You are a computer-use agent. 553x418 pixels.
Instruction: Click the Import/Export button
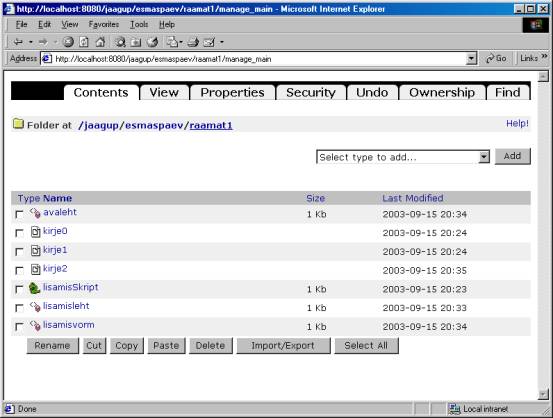[x=283, y=346]
